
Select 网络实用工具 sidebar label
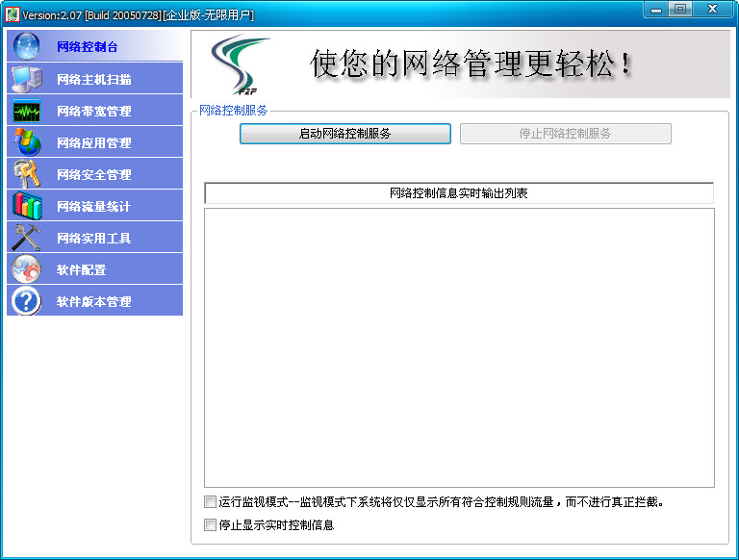click(x=93, y=238)
